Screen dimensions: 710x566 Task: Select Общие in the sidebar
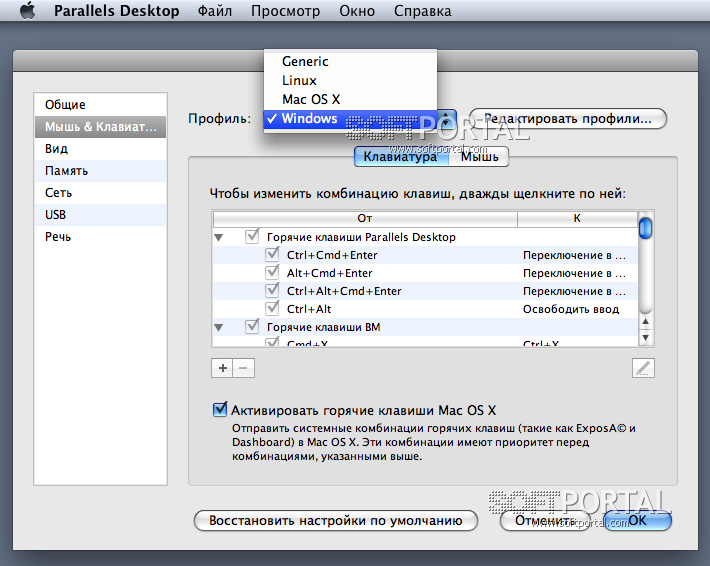pyautogui.click(x=101, y=105)
